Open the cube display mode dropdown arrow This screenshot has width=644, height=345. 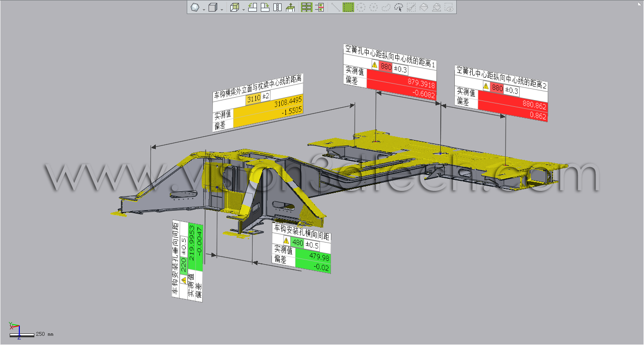point(221,9)
